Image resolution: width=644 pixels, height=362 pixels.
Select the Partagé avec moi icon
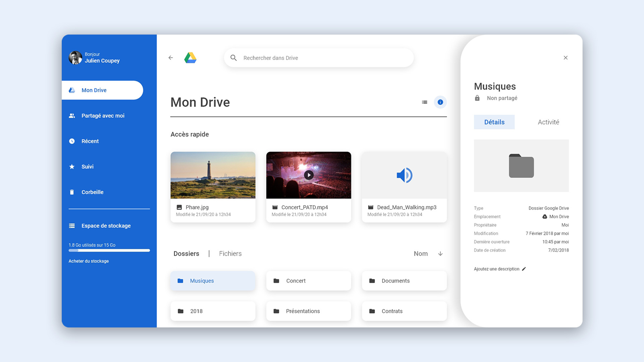[72, 115]
